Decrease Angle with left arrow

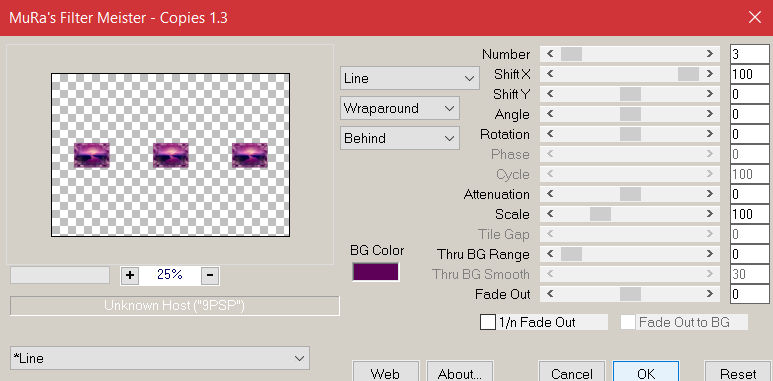pos(550,114)
